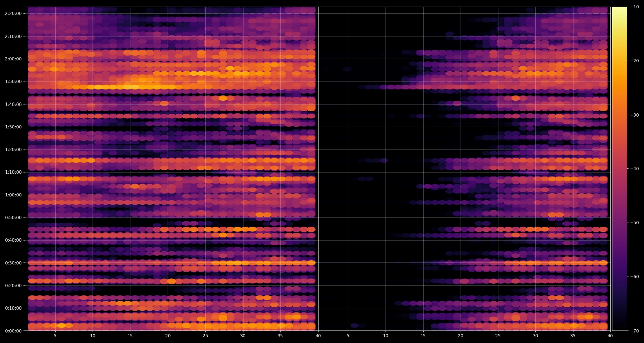Select tick label 10 under the left heatmap
This screenshot has height=343, width=644.
[93, 336]
